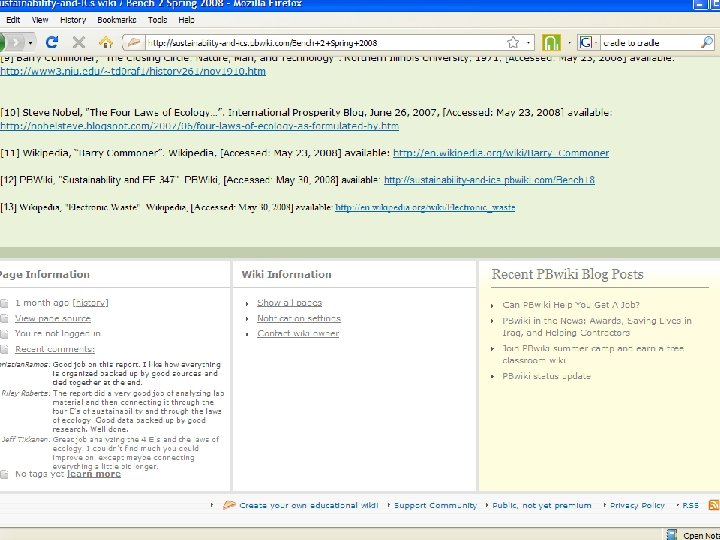Click the learn more tags link
Image resolution: width=720 pixels, height=540 pixels.
(94, 473)
